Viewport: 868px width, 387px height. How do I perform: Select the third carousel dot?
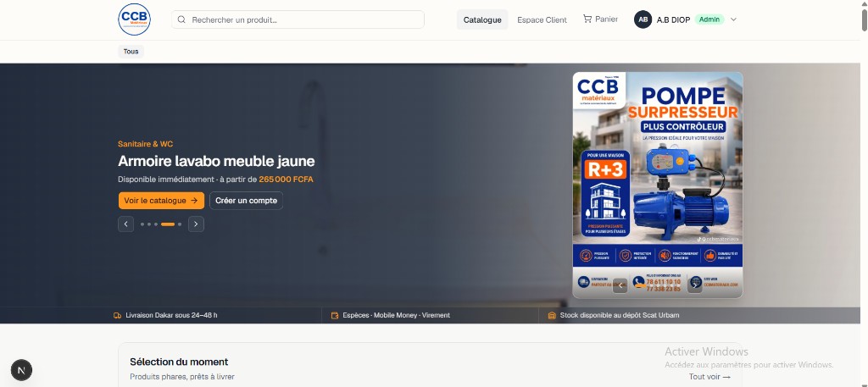click(156, 224)
